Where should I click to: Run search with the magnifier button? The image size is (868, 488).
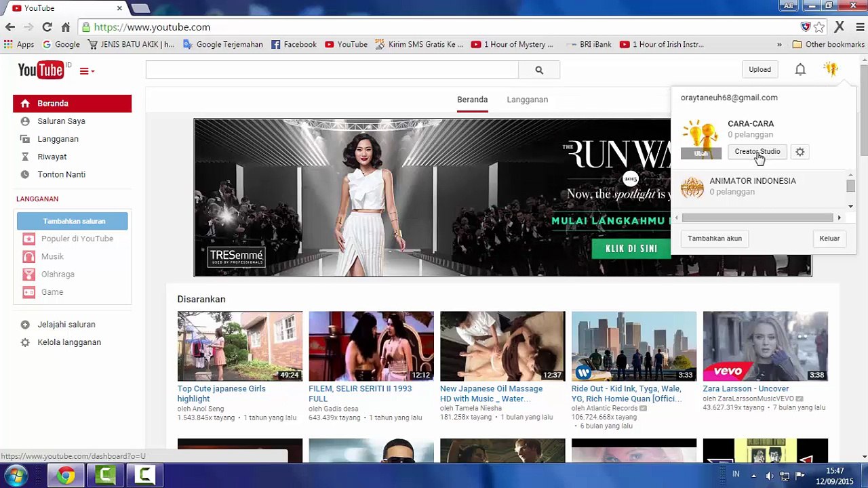pyautogui.click(x=539, y=70)
